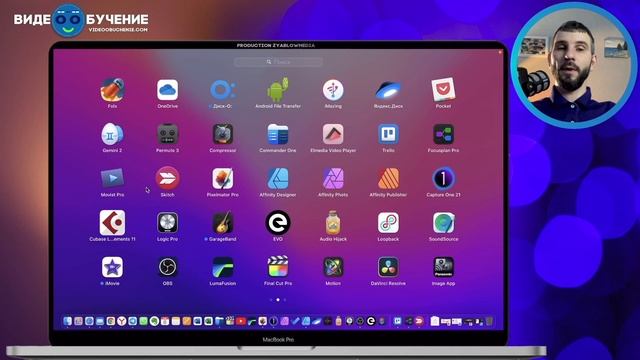Launch DaVinci Resolve

click(x=388, y=267)
